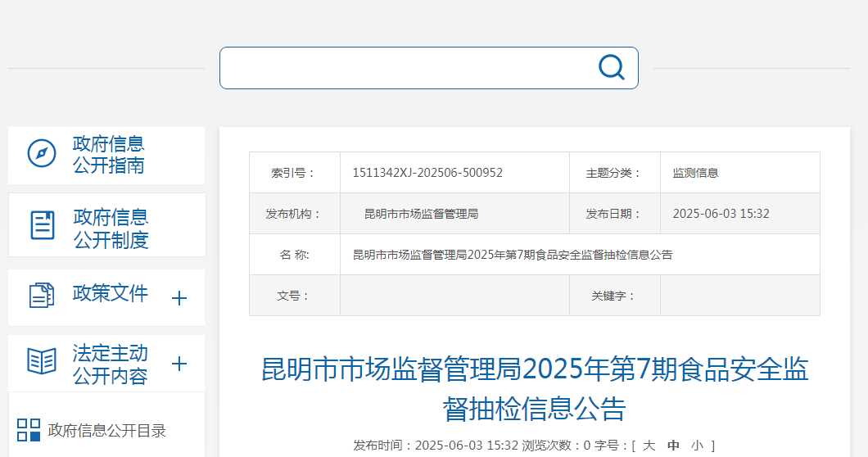Screen dimensions: 868x457
Task: Expand 政策文件 with its plus sign
Action: [179, 299]
